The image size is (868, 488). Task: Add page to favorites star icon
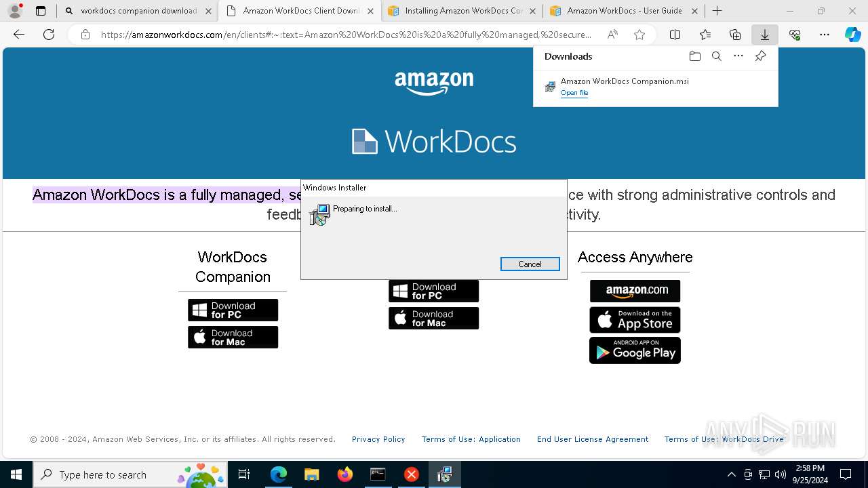[639, 35]
